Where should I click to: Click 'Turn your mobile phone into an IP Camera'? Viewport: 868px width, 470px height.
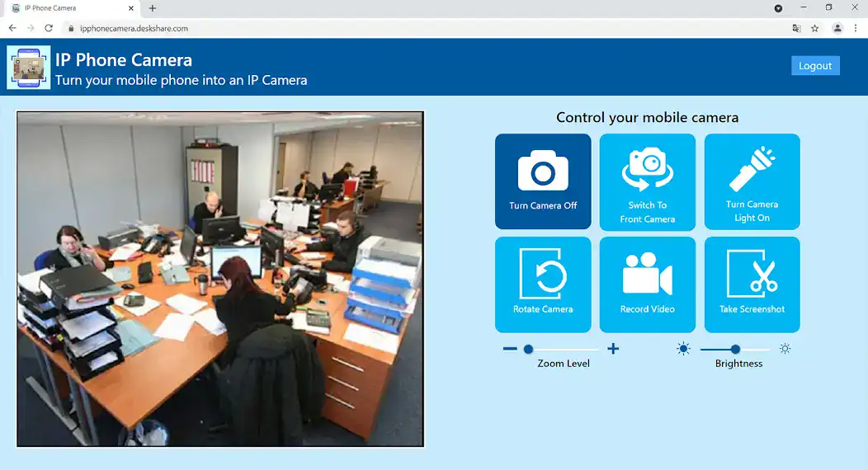[181, 80]
